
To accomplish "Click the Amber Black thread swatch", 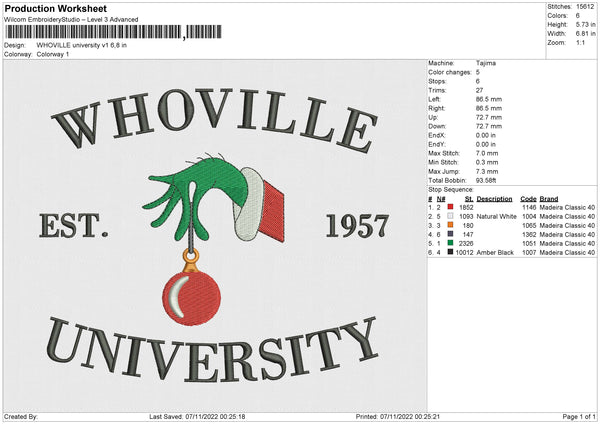I will [x=450, y=252].
